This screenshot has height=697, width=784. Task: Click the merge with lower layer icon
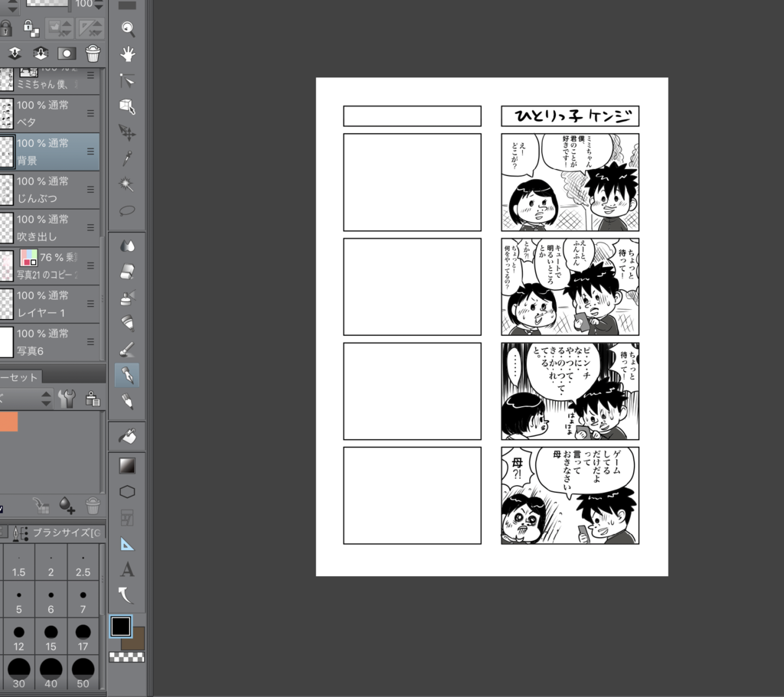point(41,53)
